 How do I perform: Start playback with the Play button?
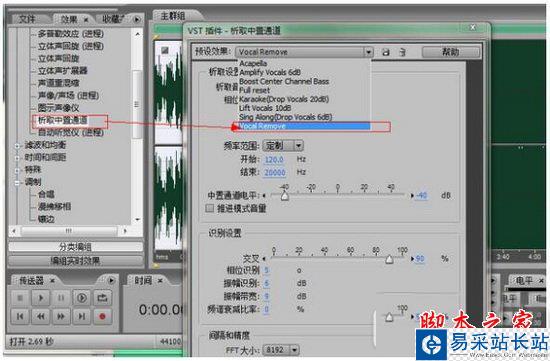[x=40, y=298]
